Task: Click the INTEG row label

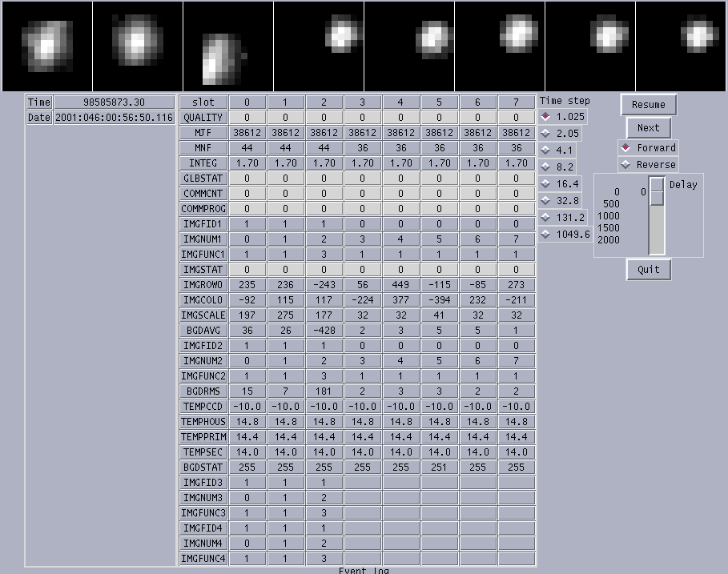Action: 203,163
